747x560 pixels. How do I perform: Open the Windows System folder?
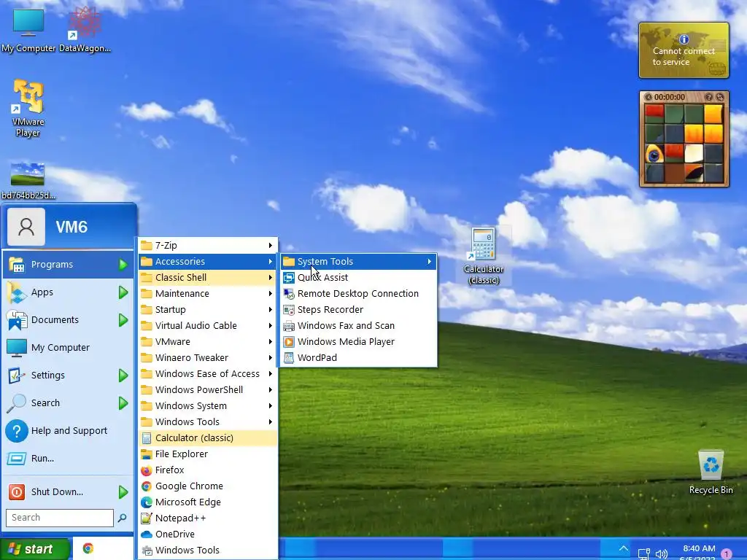208,405
